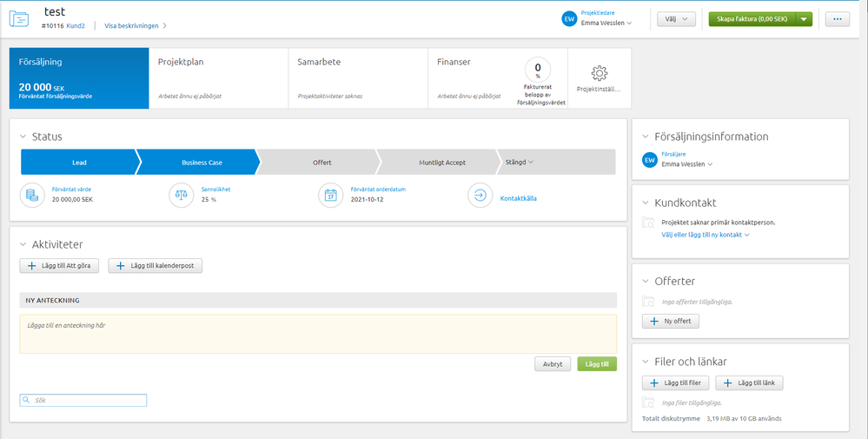The width and height of the screenshot is (868, 439).
Task: Click the order date 2021-10-12
Action: 367,199
